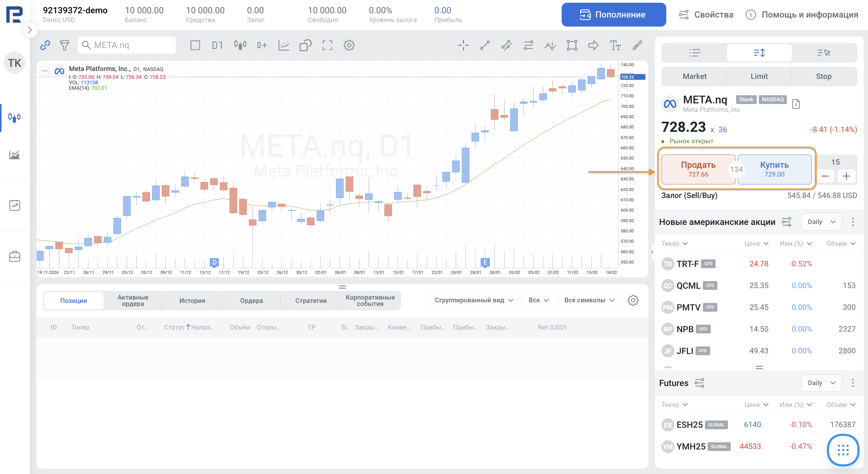Open the Все символы dropdown
Screen dimensions: 868x474
pyautogui.click(x=589, y=300)
